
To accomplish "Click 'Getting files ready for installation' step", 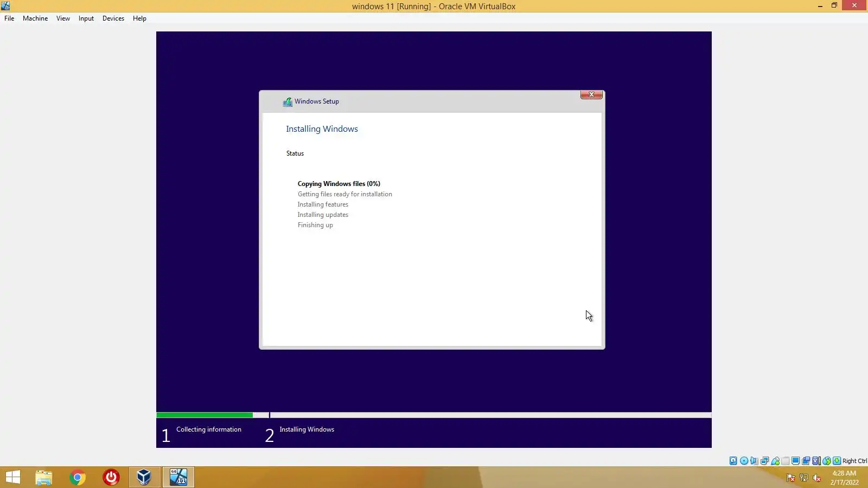I will (x=344, y=194).
